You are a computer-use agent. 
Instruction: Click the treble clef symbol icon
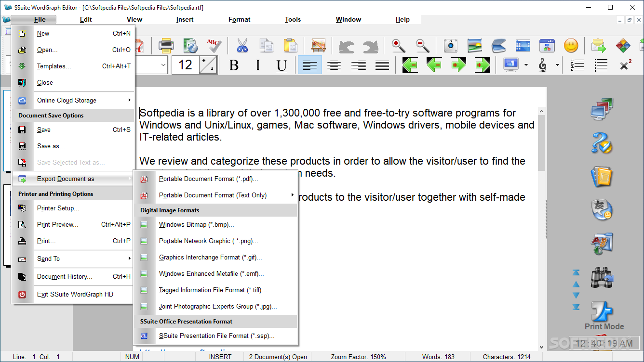point(543,65)
